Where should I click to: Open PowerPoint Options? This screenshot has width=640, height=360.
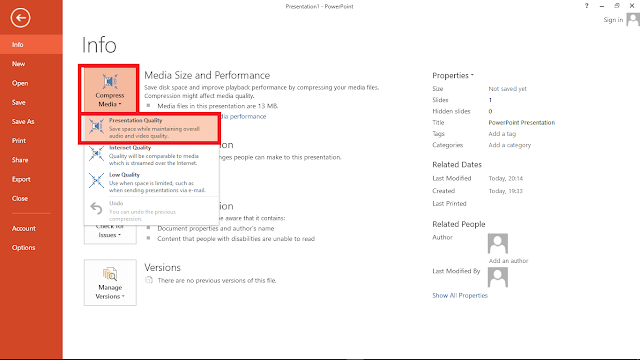(x=31, y=247)
